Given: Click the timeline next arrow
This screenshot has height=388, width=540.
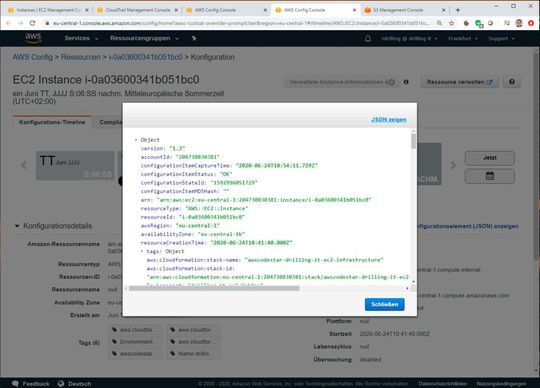Looking at the screenshot, I should click(x=453, y=165).
